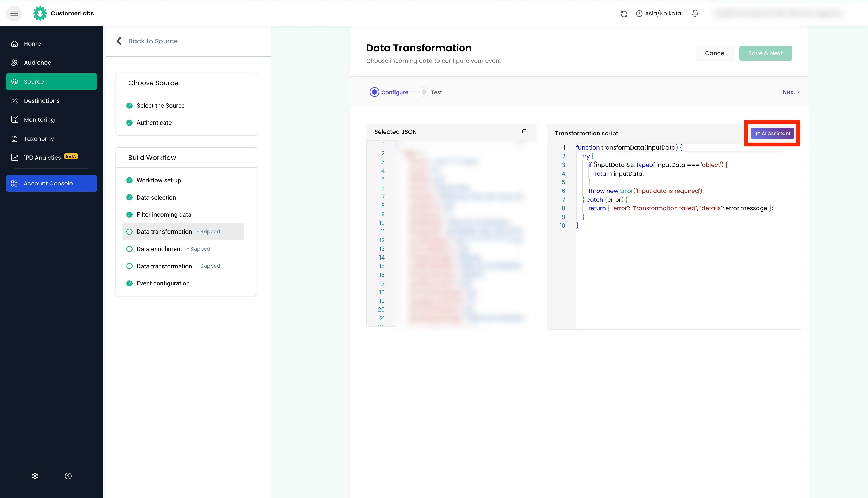Click the CustomerLabs gear logo

[40, 13]
